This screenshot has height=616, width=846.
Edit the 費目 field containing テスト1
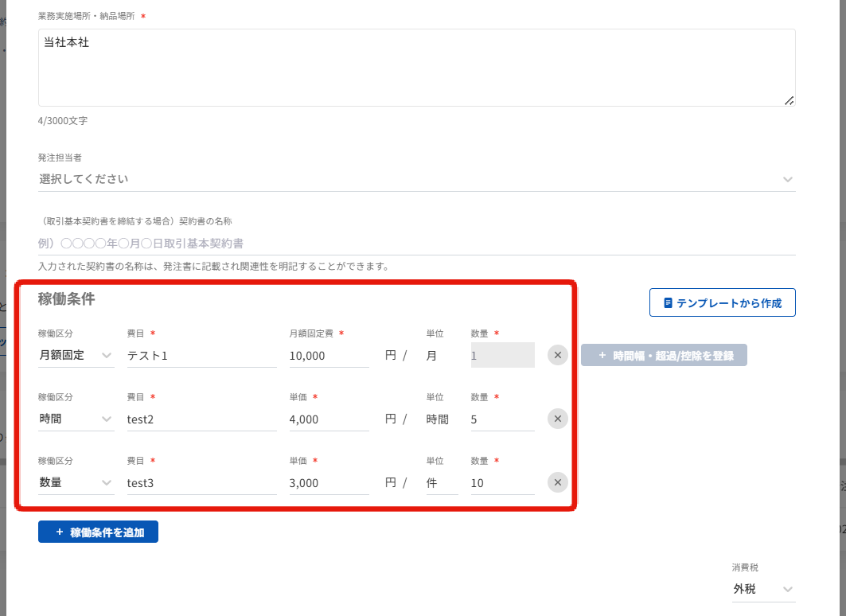(201, 356)
